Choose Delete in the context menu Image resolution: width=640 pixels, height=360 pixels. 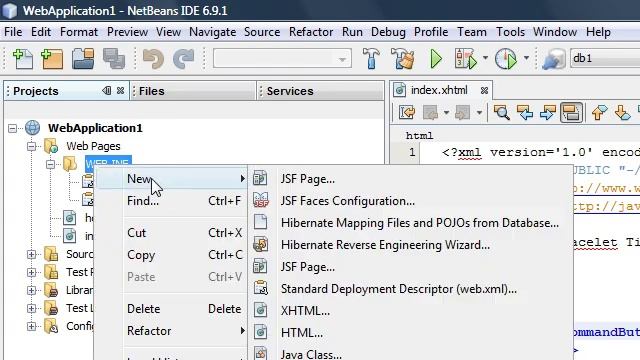coord(171,309)
